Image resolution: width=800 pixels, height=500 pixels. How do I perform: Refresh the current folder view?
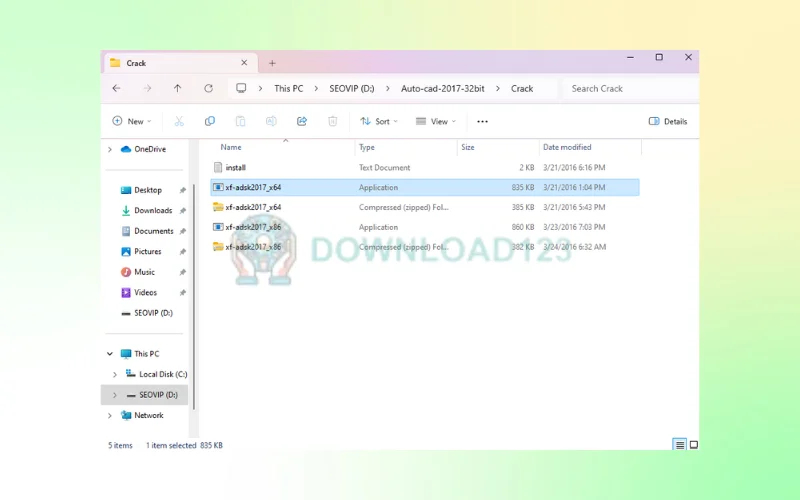pos(208,88)
